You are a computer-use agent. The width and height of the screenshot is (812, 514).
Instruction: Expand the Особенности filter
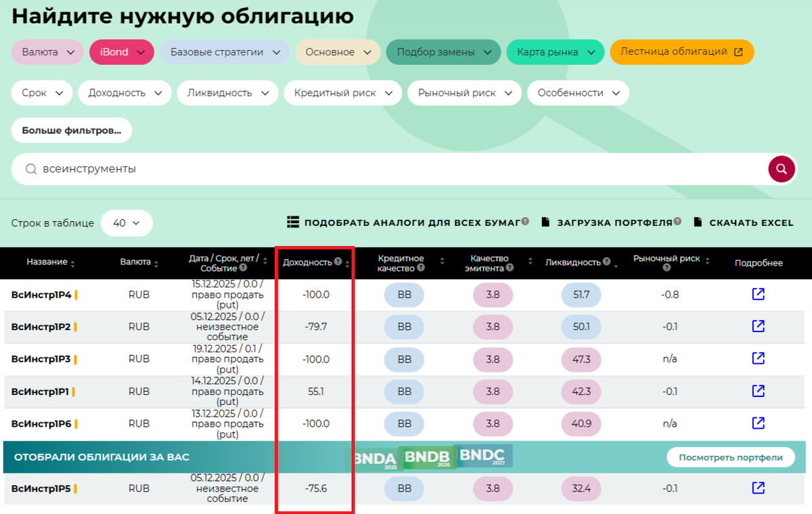click(x=579, y=93)
